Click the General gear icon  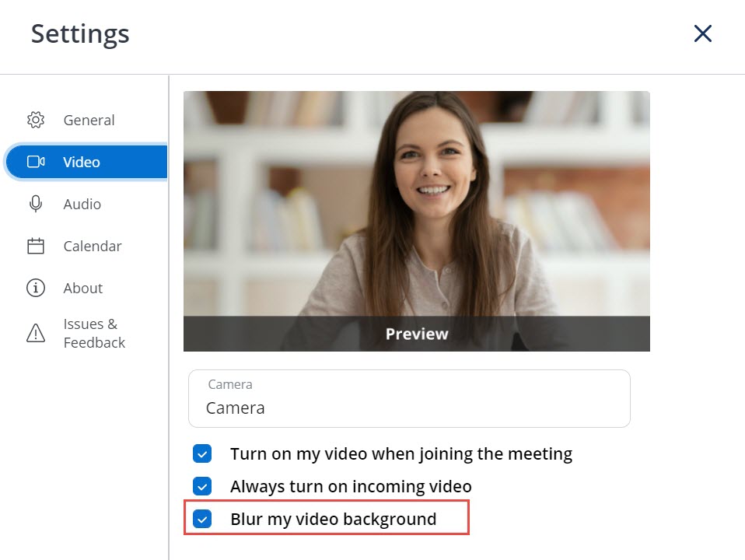[36, 120]
